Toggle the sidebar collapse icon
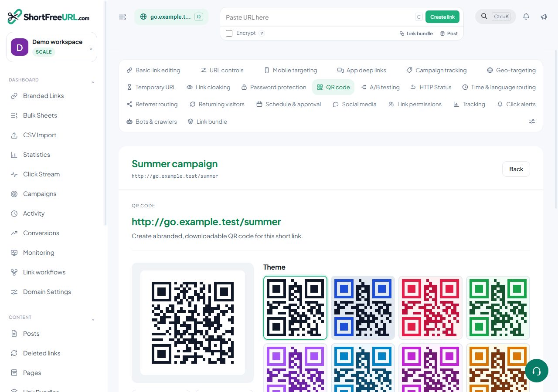Image resolution: width=558 pixels, height=392 pixels. click(122, 17)
